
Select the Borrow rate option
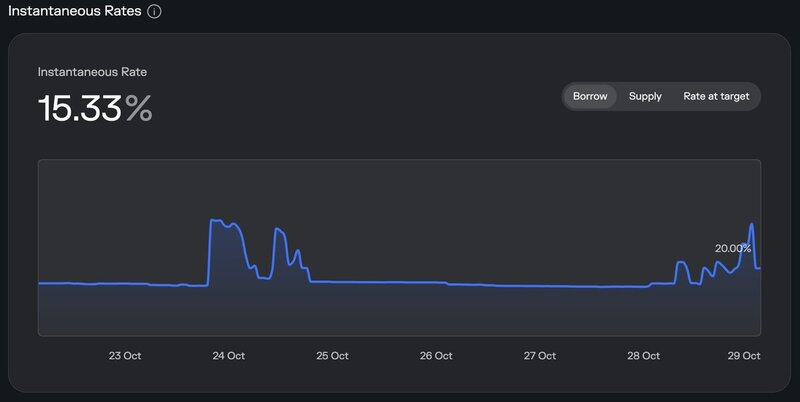pyautogui.click(x=590, y=96)
